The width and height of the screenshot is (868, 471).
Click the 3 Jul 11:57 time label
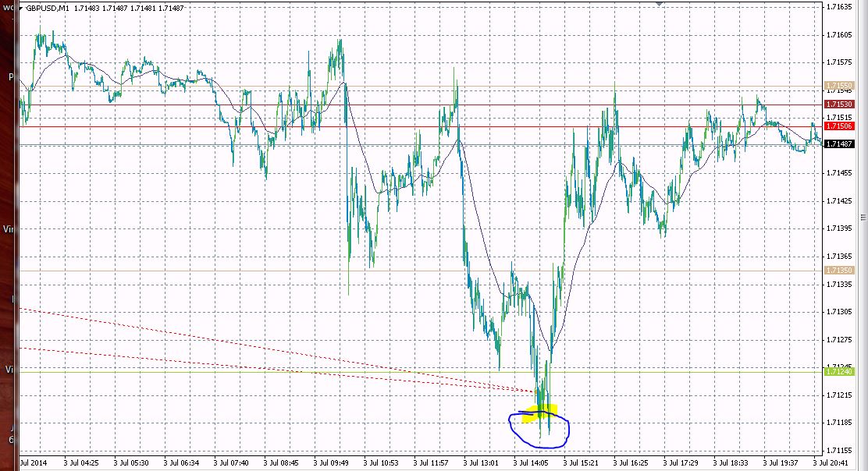tap(431, 462)
